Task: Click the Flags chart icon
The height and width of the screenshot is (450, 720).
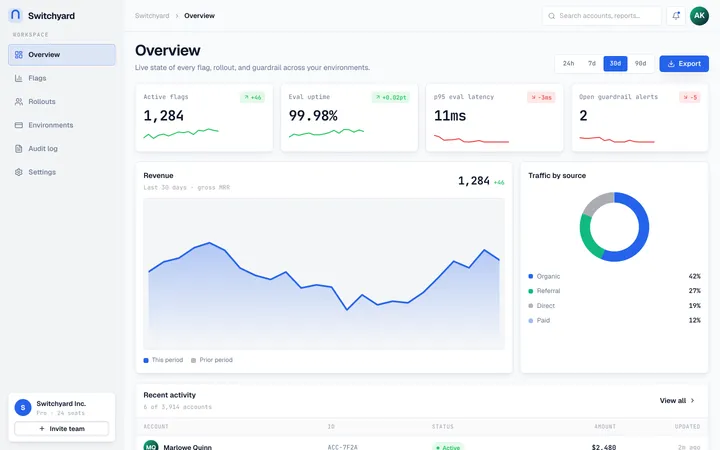Action: 18,78
